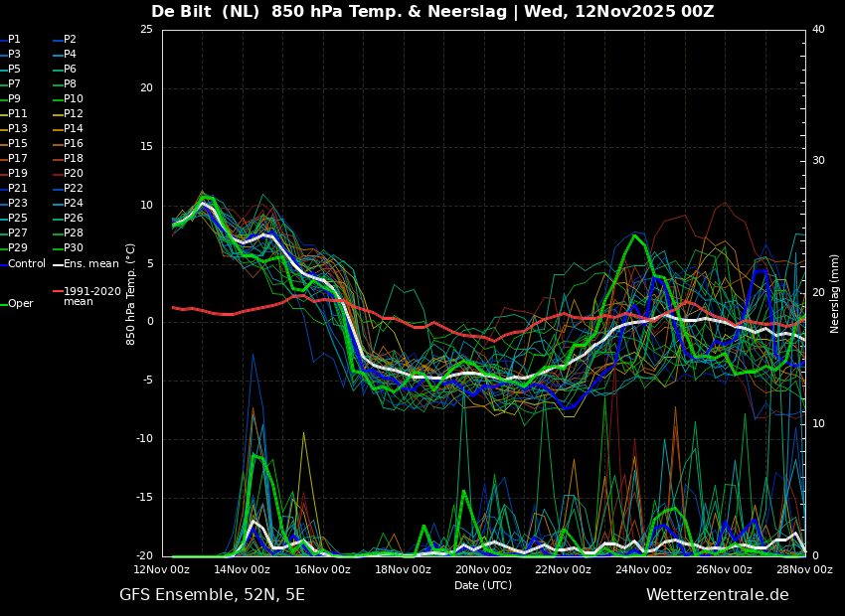Viewport: 845px width, 616px height.
Task: Click the Ens. mean legend entry
Action: point(90,264)
